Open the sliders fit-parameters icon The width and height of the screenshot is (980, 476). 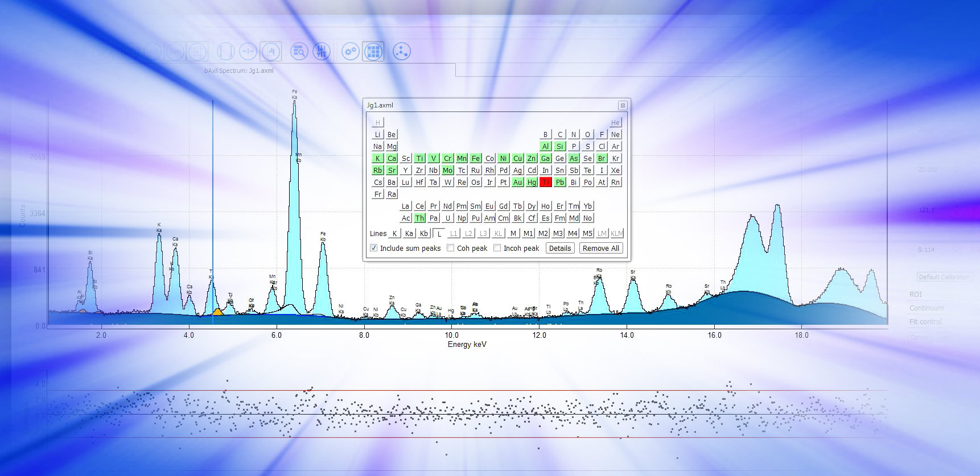tap(322, 52)
